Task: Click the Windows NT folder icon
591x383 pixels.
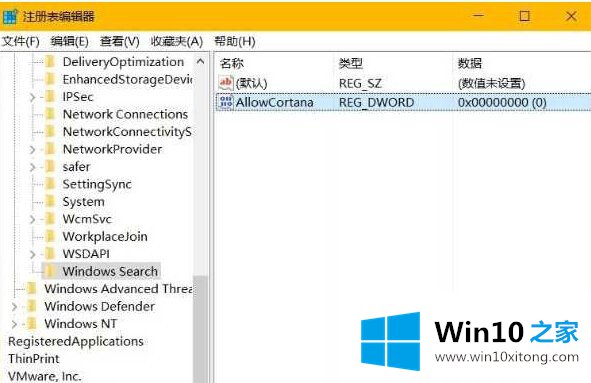Action: (x=32, y=323)
